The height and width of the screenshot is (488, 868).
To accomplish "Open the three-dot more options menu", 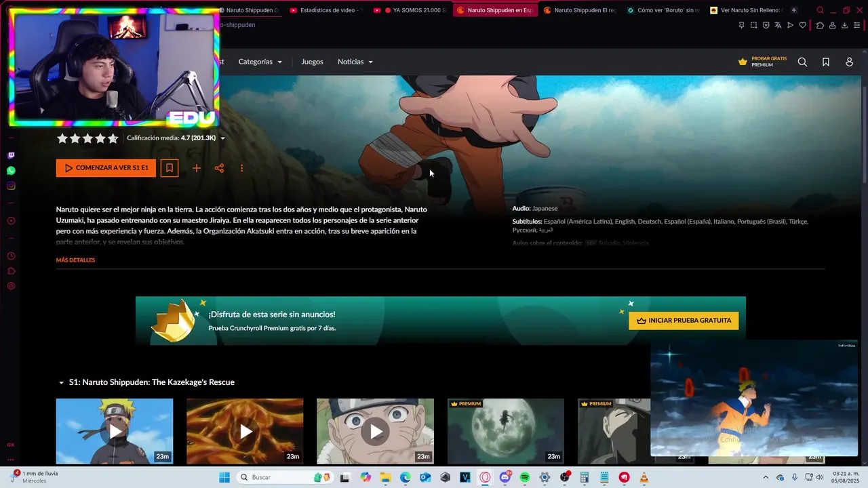I will [x=241, y=168].
